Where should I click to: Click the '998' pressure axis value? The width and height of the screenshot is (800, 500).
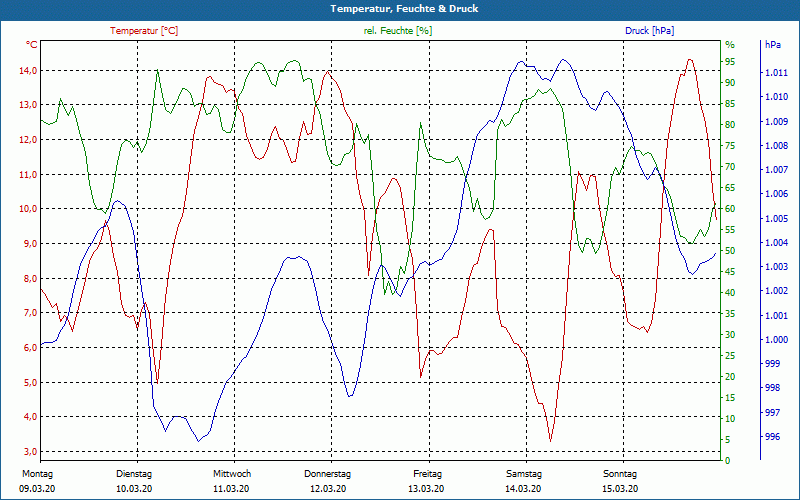coord(772,388)
